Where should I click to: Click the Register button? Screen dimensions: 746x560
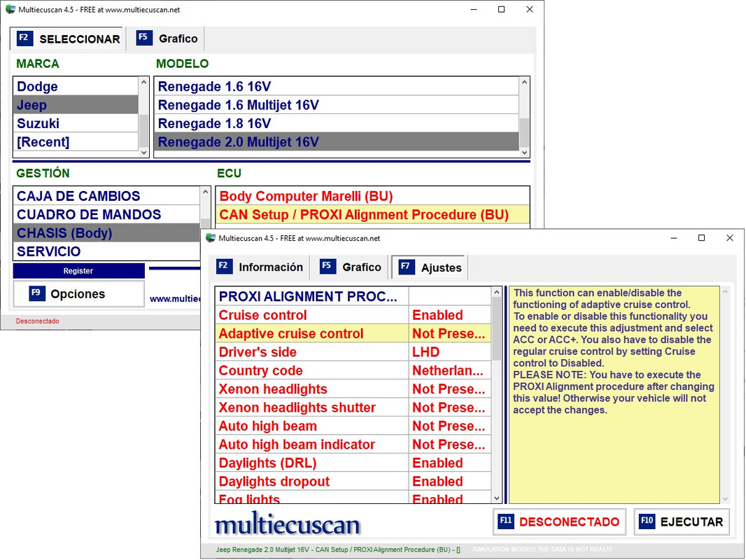pos(78,271)
